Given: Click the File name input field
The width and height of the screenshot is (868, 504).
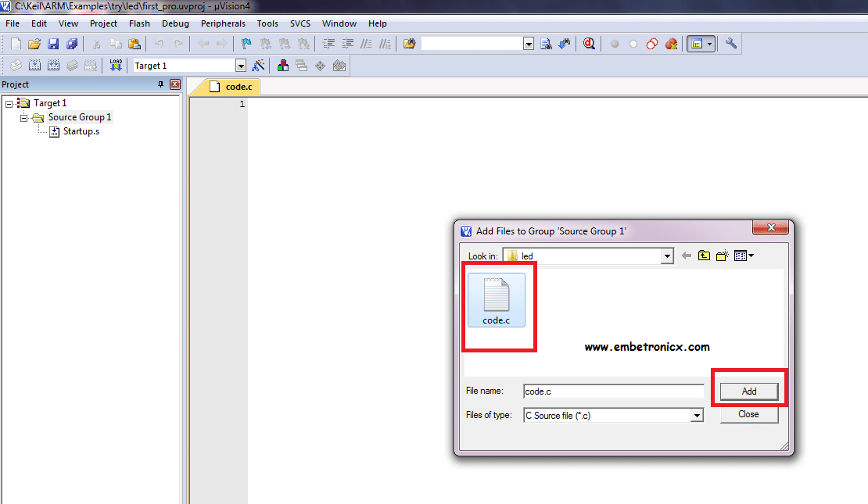Looking at the screenshot, I should [613, 391].
